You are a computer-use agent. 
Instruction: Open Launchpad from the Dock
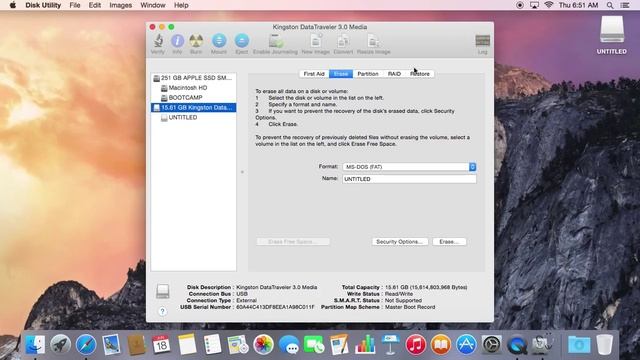60,344
